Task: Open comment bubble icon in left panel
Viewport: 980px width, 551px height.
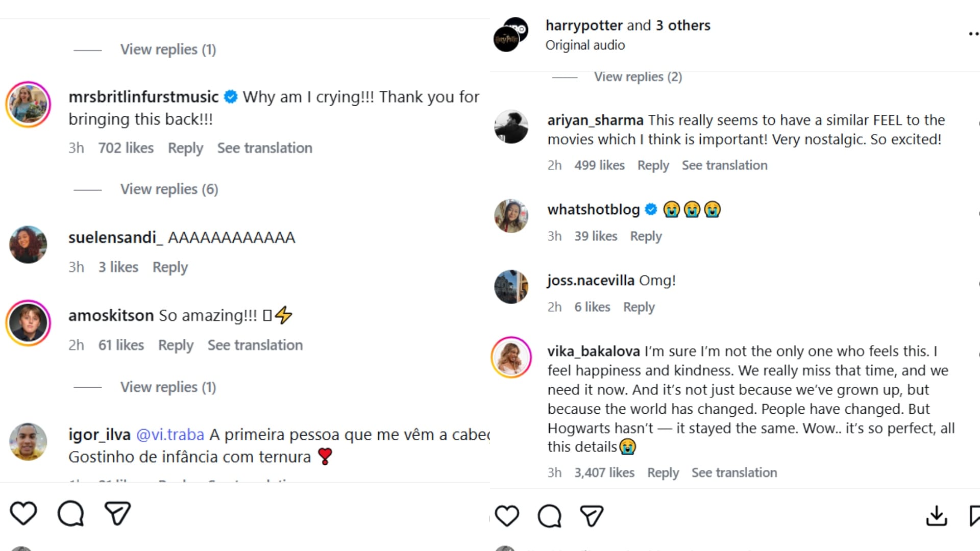Action: (x=70, y=513)
